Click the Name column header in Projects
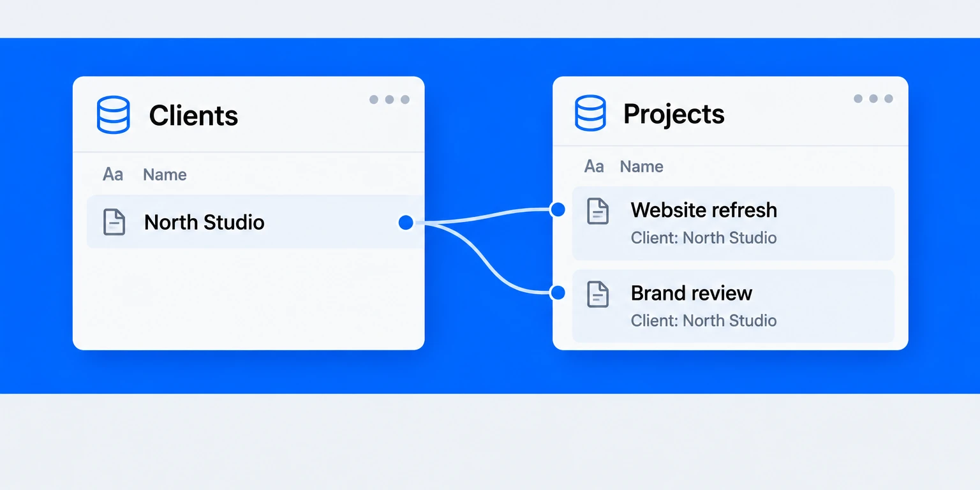The height and width of the screenshot is (490, 980). [641, 167]
